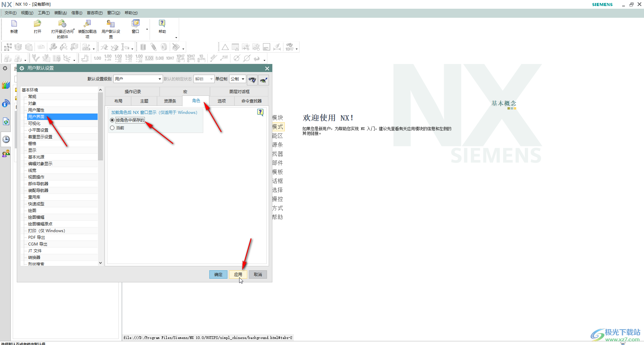Image resolution: width=644 pixels, height=345 pixels.
Task: Open a file with the 打开 icon
Action: (37, 23)
